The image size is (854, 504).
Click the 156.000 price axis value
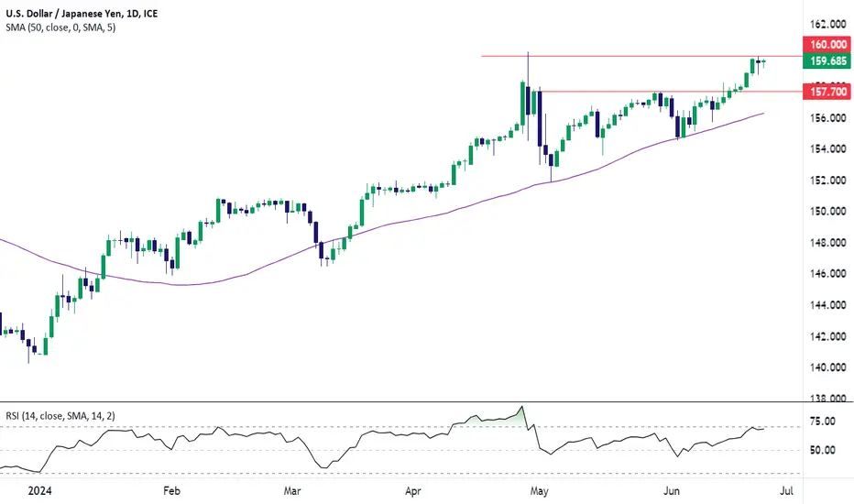(x=827, y=117)
